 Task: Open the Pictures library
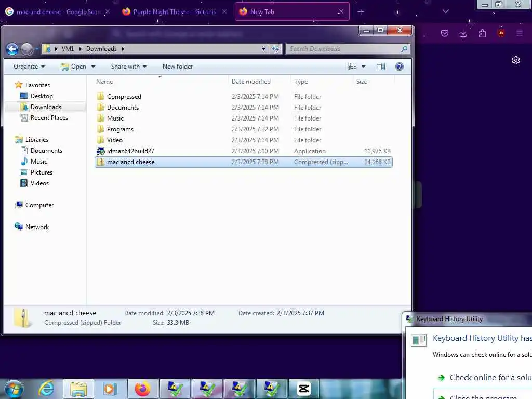[42, 172]
